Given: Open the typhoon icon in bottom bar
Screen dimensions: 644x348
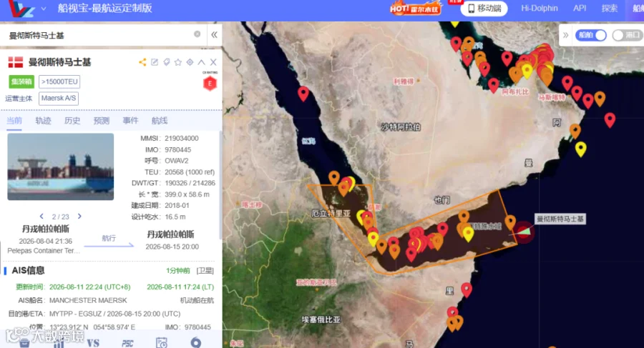Looking at the screenshot, I should pos(196,342).
